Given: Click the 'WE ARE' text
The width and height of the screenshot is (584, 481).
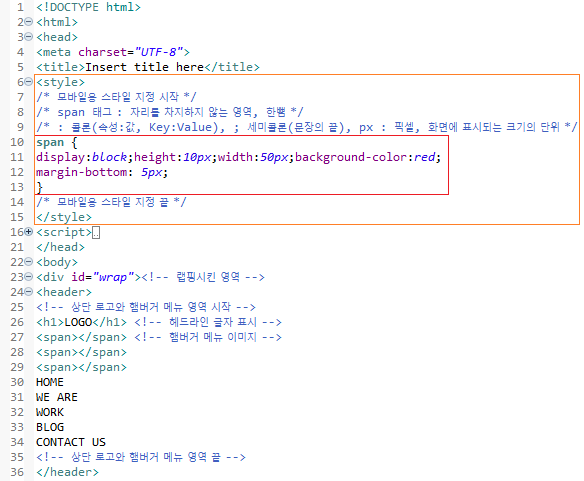Looking at the screenshot, I should [x=57, y=397].
